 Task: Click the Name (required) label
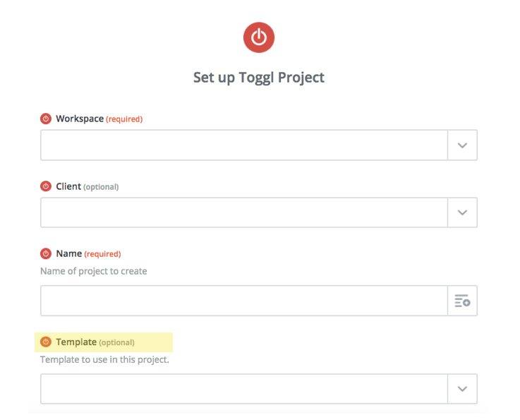pos(88,253)
